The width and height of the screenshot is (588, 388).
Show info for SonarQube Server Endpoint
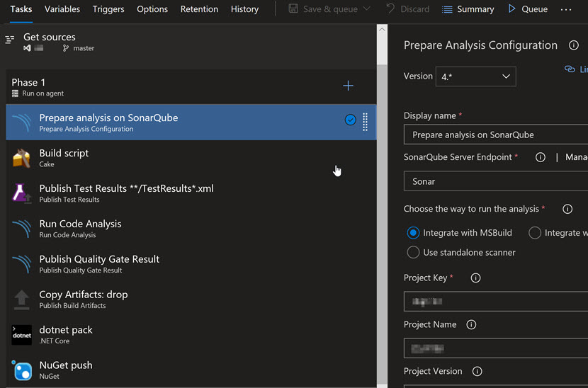click(x=540, y=157)
